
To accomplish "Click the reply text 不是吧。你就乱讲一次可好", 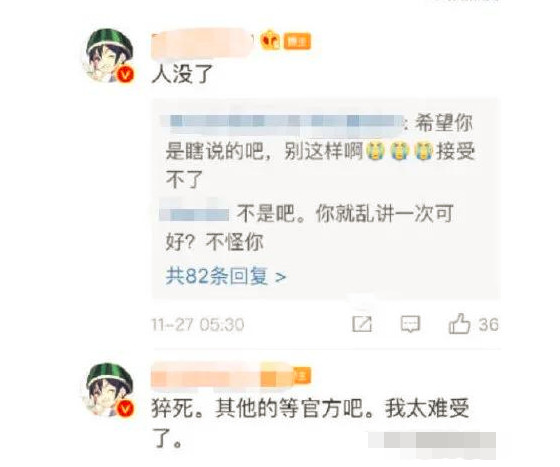I will tap(309, 227).
